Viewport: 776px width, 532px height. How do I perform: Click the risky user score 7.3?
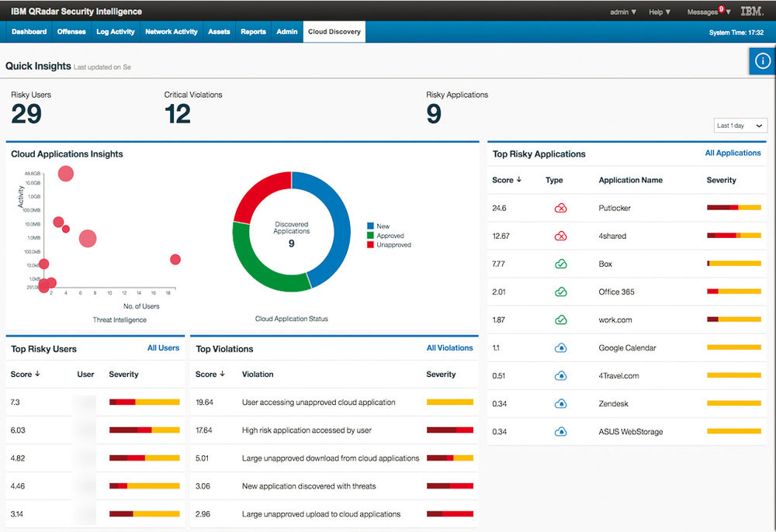pyautogui.click(x=16, y=402)
